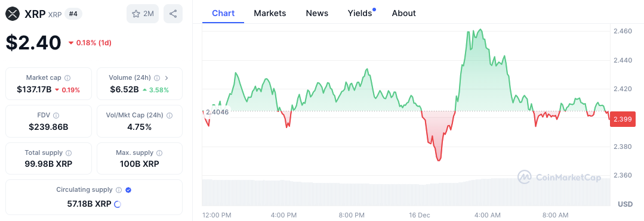644x221 pixels.
Task: Click the circulating supply progress ring
Action: (x=117, y=204)
